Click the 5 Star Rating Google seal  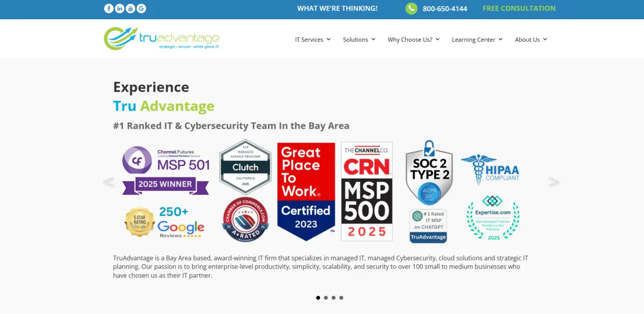point(140,222)
